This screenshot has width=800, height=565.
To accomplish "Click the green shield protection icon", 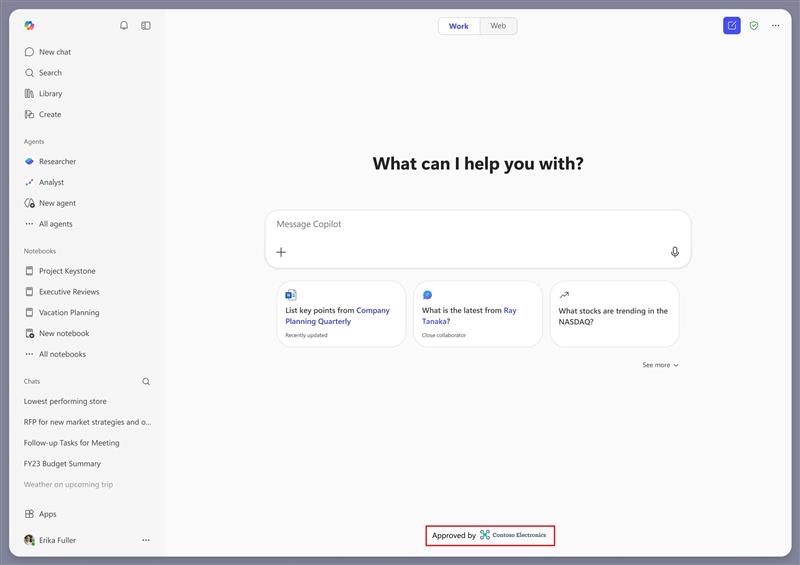I will click(754, 26).
